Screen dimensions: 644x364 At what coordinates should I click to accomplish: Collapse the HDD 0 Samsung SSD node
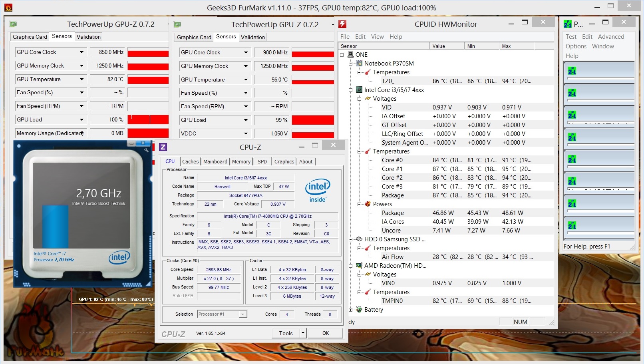pos(351,239)
